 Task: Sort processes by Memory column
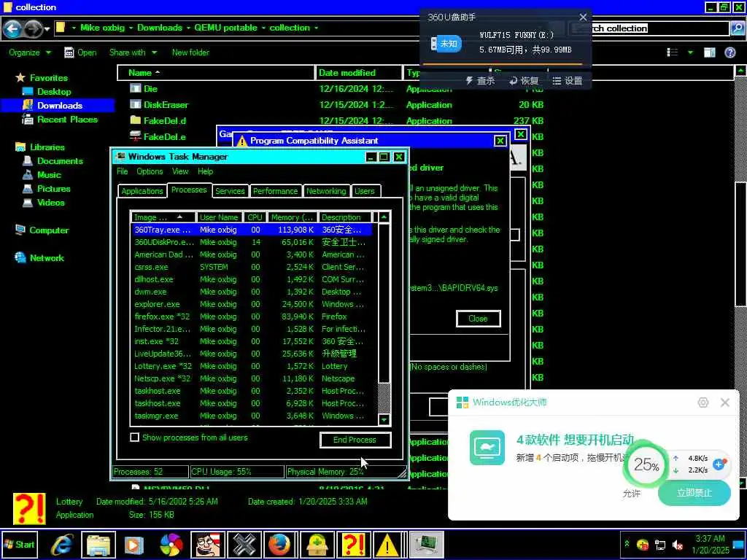tap(292, 217)
